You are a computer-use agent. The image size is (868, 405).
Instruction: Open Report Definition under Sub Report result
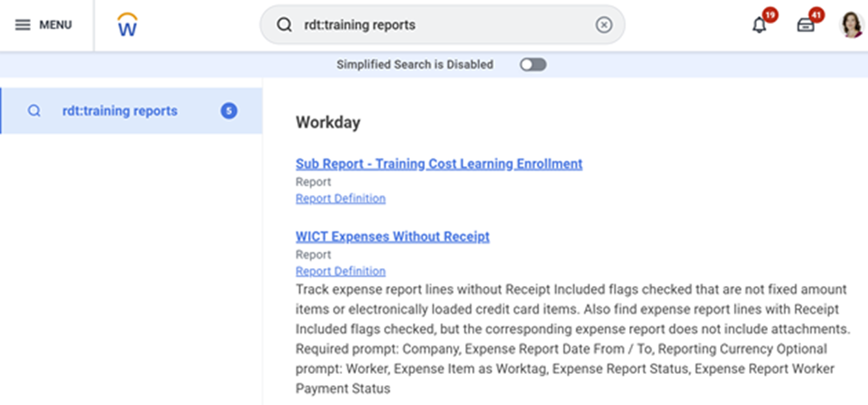[x=340, y=198]
